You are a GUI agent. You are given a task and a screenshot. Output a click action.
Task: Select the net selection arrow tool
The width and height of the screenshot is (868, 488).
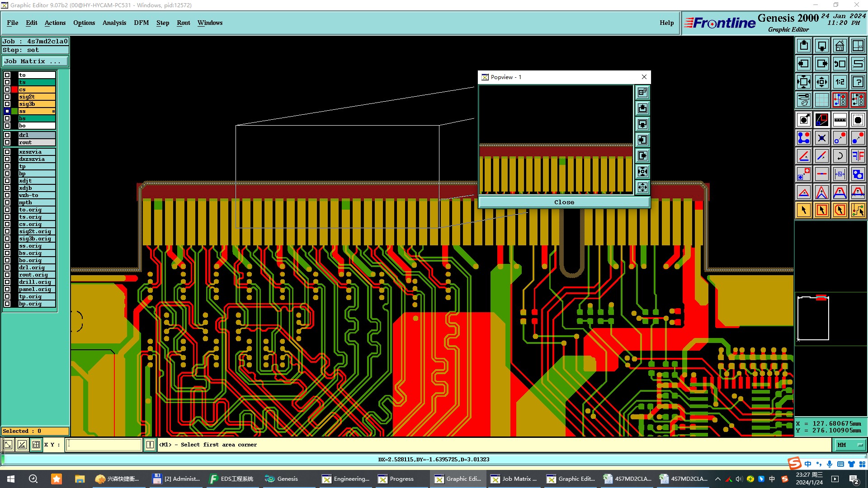858,210
